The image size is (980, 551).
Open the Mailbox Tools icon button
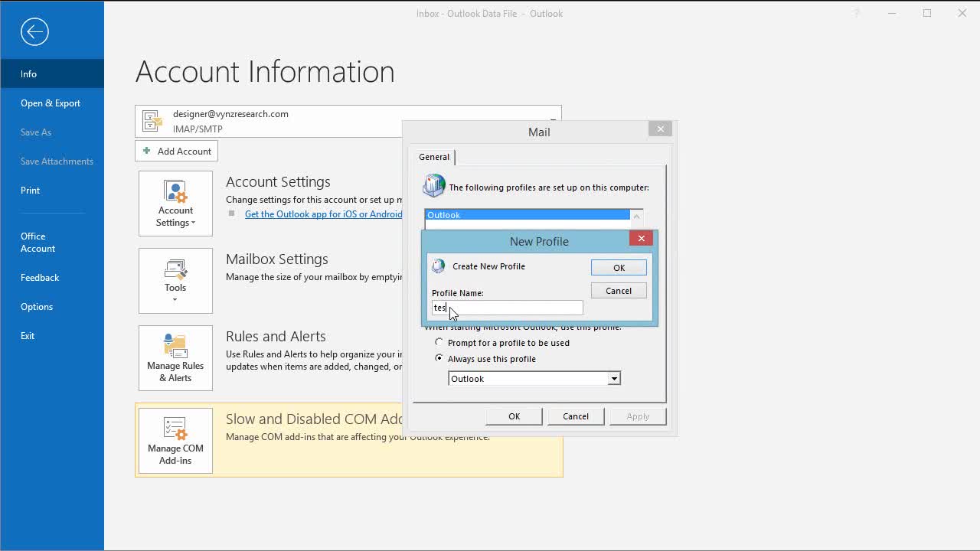tap(175, 281)
